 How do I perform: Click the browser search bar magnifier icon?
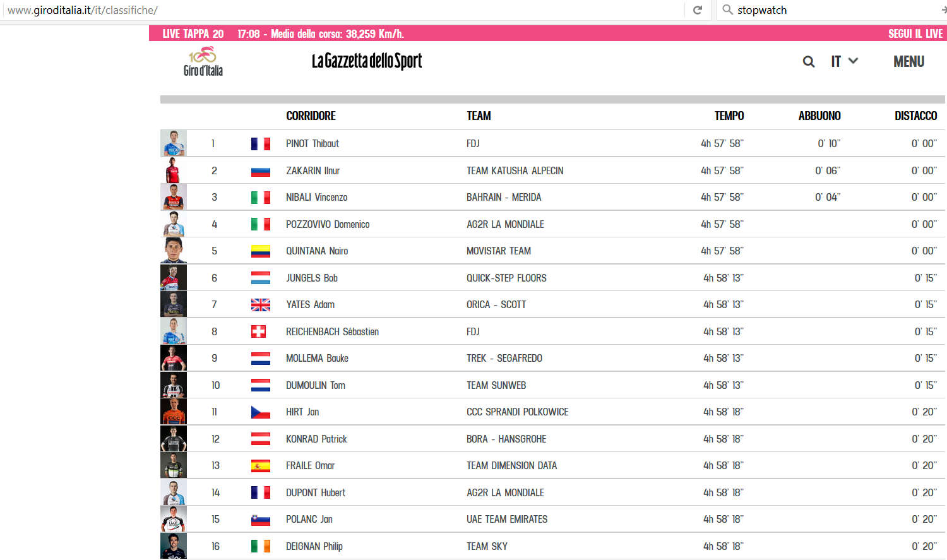click(x=728, y=9)
